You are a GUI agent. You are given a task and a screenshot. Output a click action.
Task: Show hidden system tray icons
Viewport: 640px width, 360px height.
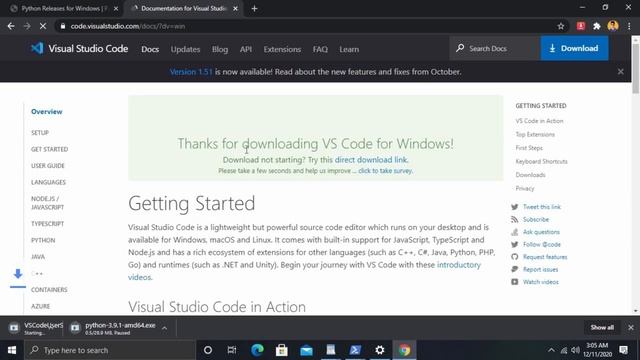click(551, 350)
